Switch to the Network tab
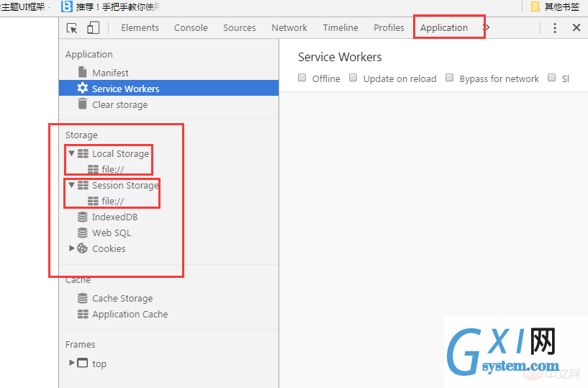 tap(289, 28)
